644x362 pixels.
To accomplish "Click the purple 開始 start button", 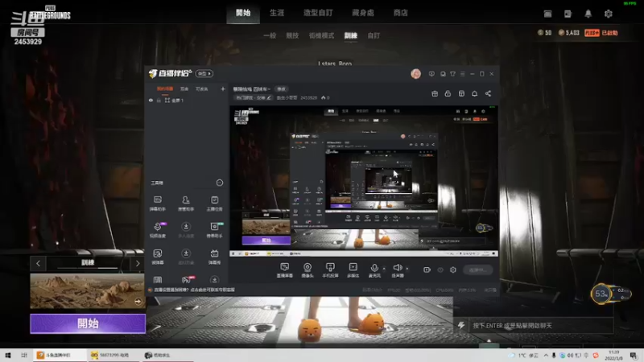I will tap(88, 323).
